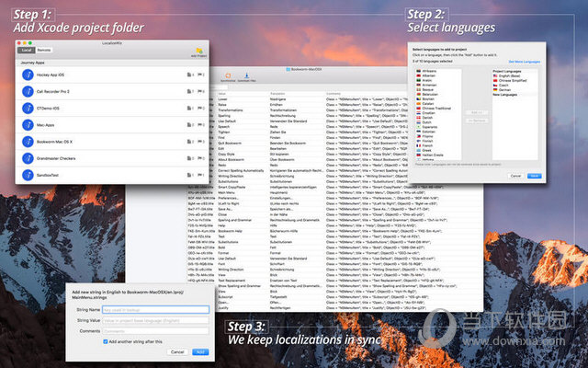The width and height of the screenshot is (588, 368).
Task: Select the SandboxTest project name
Action: pos(47,175)
